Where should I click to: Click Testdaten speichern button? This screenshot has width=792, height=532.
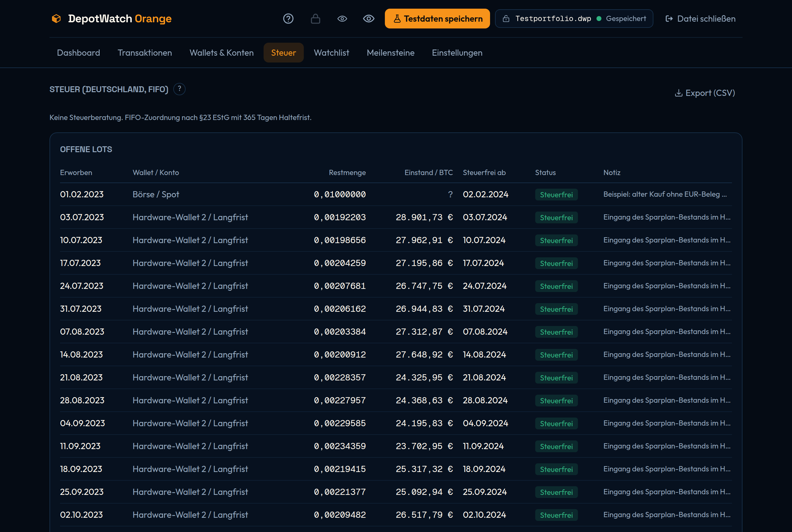pos(437,19)
